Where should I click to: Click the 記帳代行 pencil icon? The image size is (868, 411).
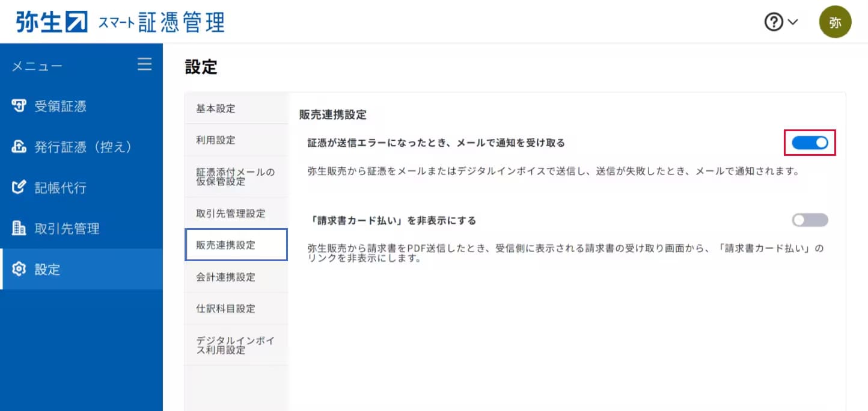19,188
